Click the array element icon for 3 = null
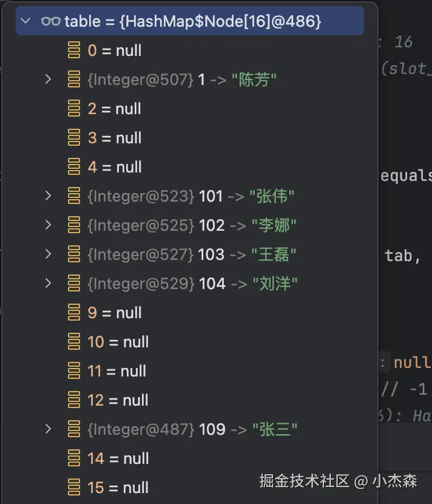 (x=74, y=138)
